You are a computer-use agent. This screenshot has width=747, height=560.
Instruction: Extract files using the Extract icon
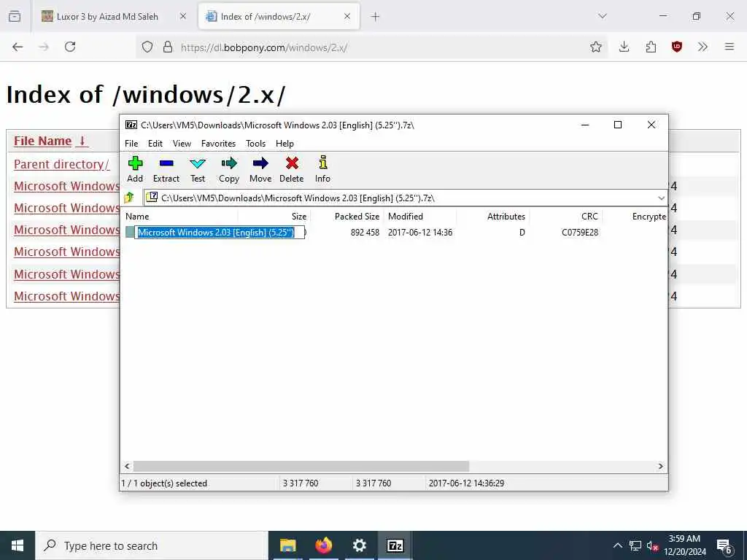pos(166,169)
